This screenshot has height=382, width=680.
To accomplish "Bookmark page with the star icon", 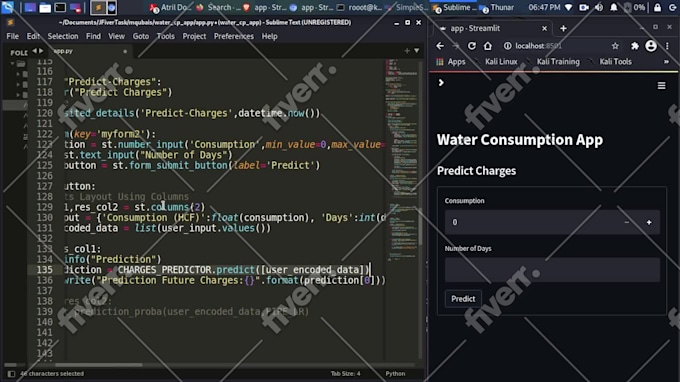I will pyautogui.click(x=615, y=46).
